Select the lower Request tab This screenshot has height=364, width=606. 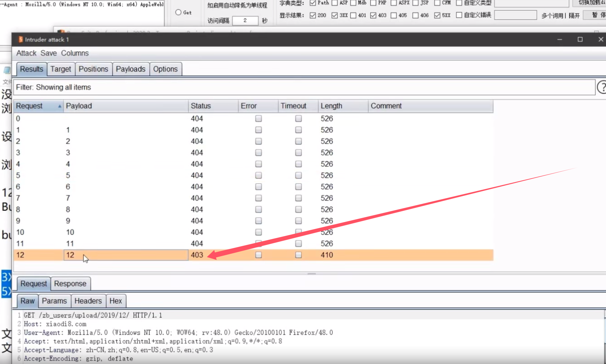point(34,284)
